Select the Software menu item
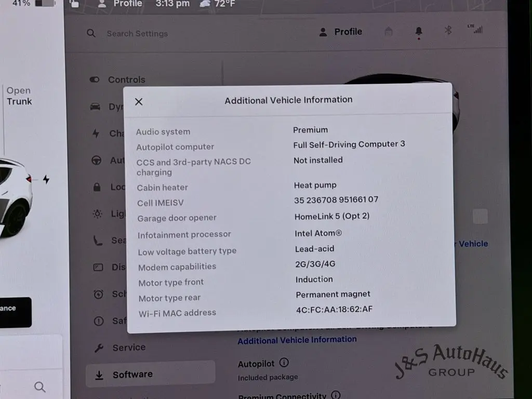 [150, 374]
